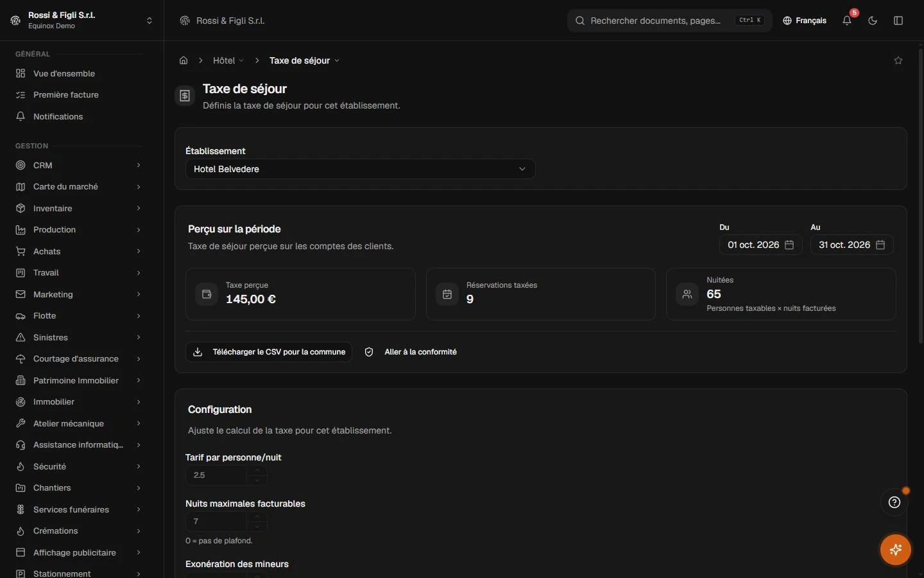
Task: Launch the orange AI assistant button
Action: tap(896, 550)
